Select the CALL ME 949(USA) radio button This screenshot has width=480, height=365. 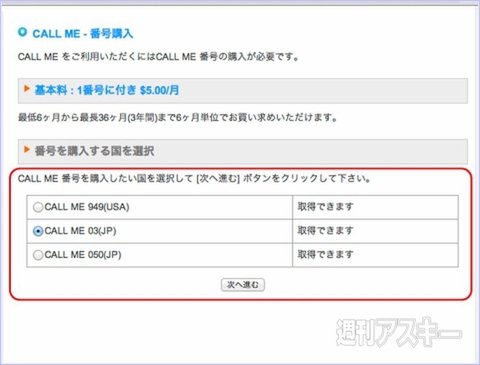tap(38, 207)
